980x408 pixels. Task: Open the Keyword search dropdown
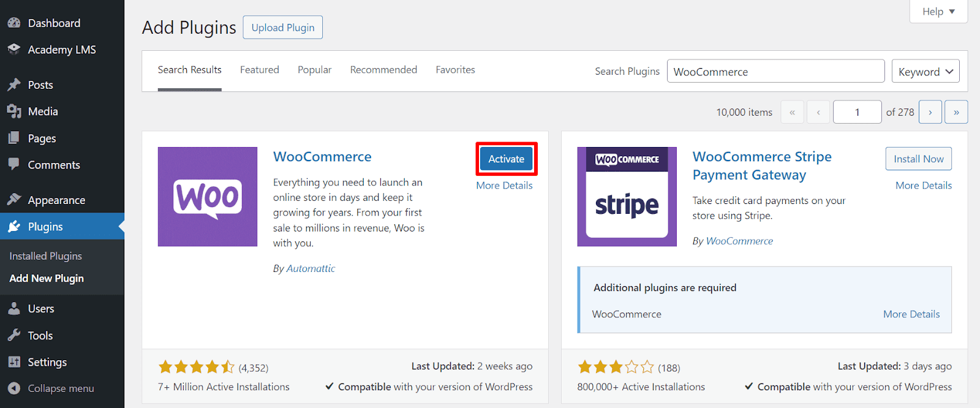pyautogui.click(x=925, y=70)
